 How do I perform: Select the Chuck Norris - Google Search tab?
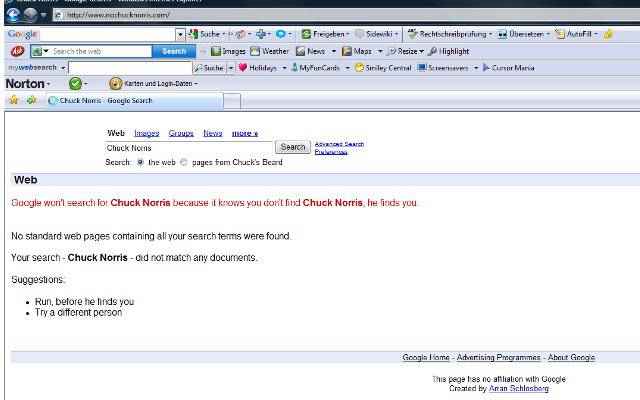pos(135,101)
